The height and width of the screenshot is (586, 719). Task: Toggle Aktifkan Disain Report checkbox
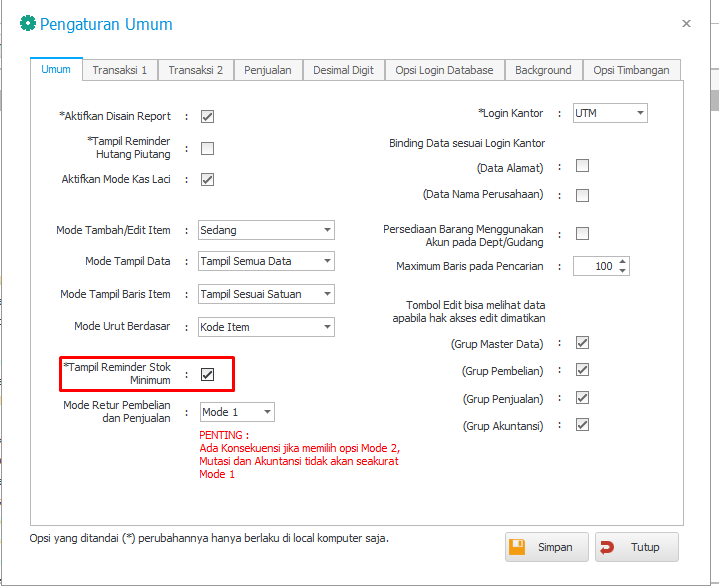tap(208, 117)
